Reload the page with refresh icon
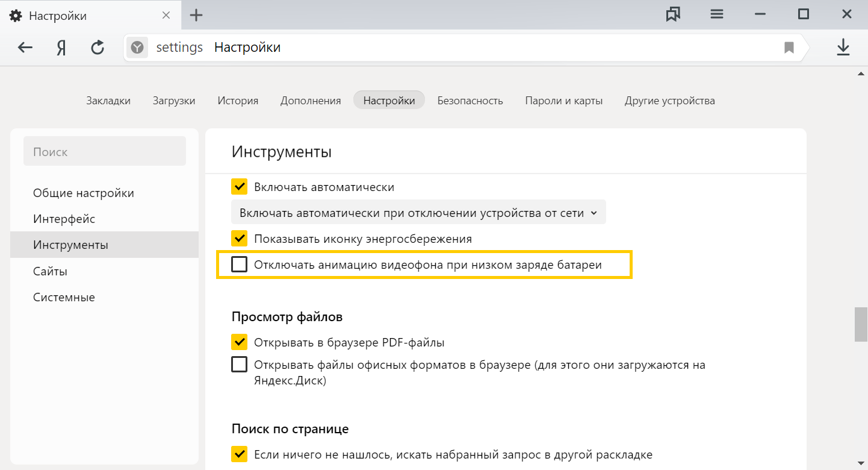 coord(98,47)
